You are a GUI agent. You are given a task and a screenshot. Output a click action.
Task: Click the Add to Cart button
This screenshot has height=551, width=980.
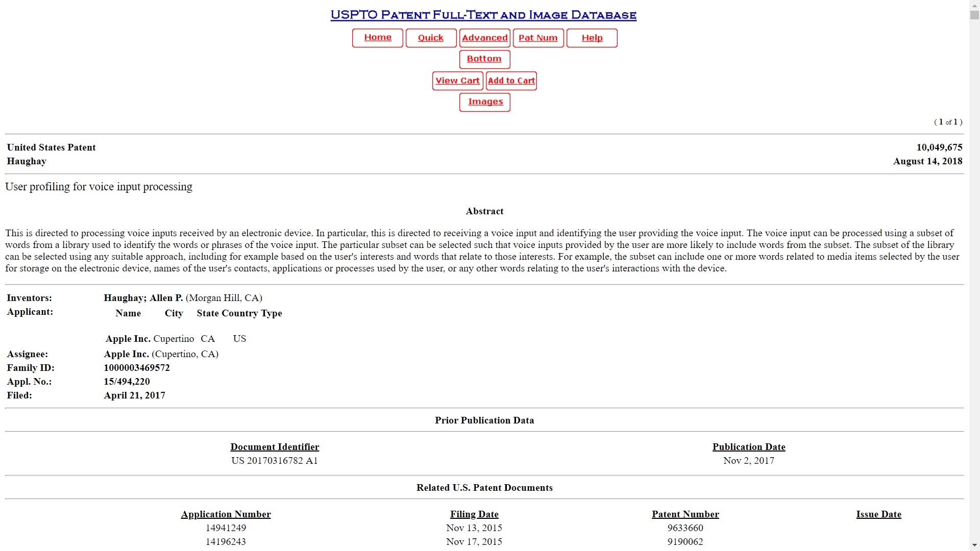511,80
